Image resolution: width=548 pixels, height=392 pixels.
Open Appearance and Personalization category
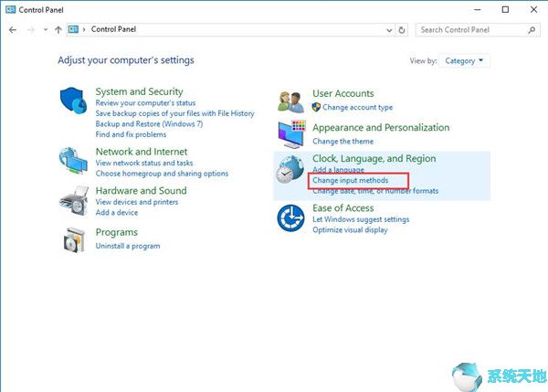coord(381,128)
